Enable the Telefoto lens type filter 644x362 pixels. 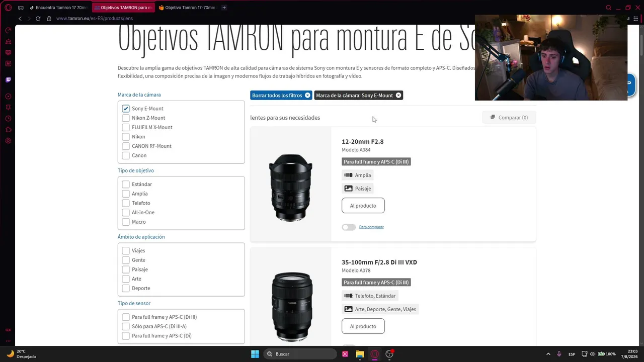tap(126, 203)
